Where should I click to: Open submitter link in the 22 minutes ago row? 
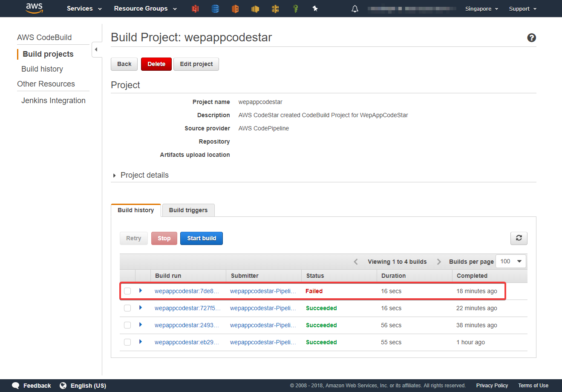tap(263, 308)
